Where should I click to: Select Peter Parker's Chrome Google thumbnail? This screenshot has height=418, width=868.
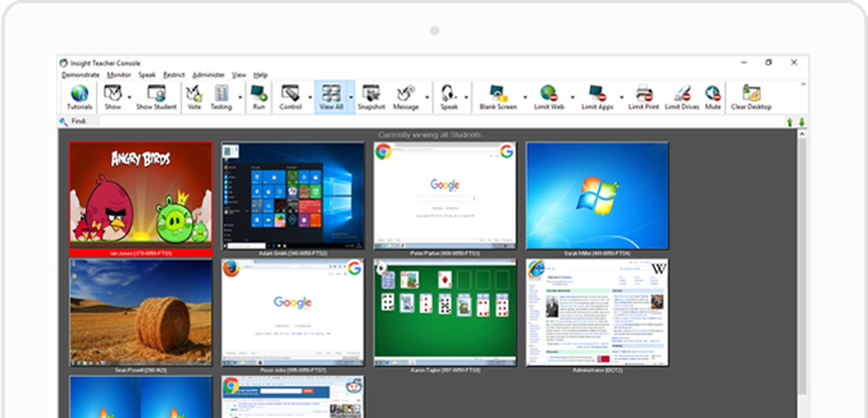pyautogui.click(x=445, y=195)
